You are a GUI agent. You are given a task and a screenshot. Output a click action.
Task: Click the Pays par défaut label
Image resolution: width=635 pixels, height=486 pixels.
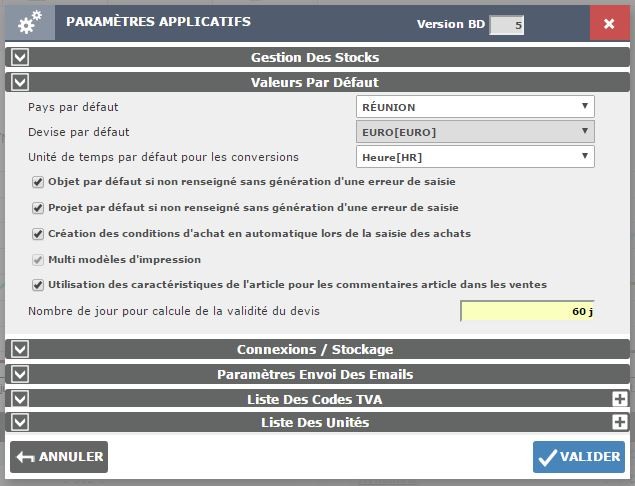pos(73,107)
